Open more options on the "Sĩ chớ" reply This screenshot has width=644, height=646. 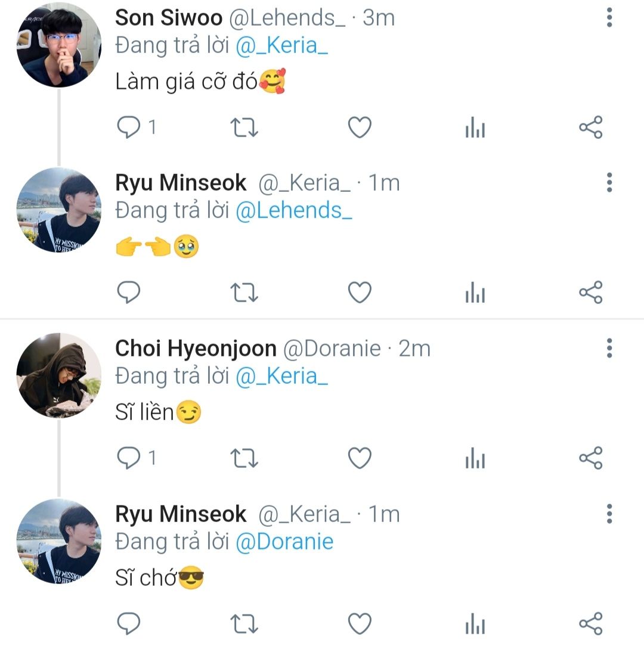point(609,513)
